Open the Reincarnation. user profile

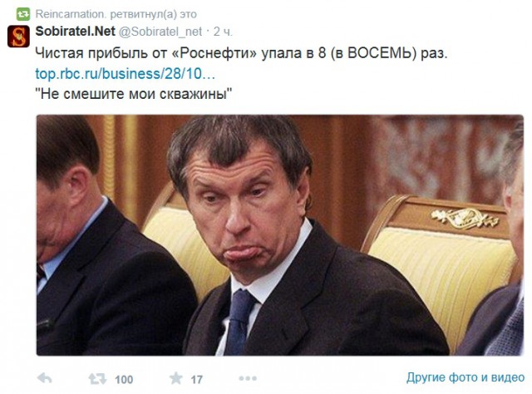[71, 14]
